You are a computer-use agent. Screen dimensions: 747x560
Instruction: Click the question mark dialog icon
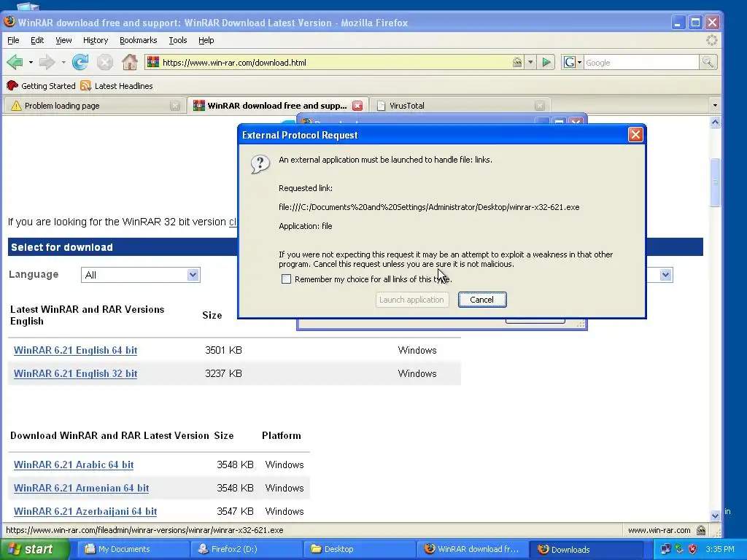click(x=260, y=164)
